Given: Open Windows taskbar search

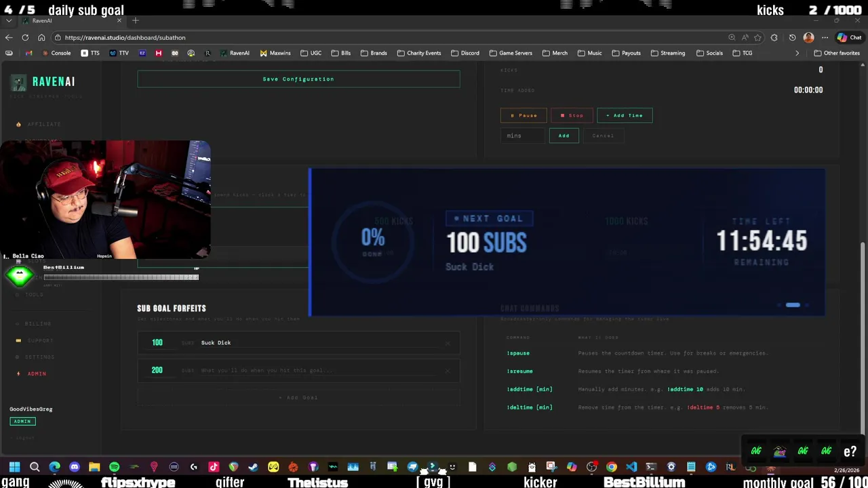Looking at the screenshot, I should 35,466.
